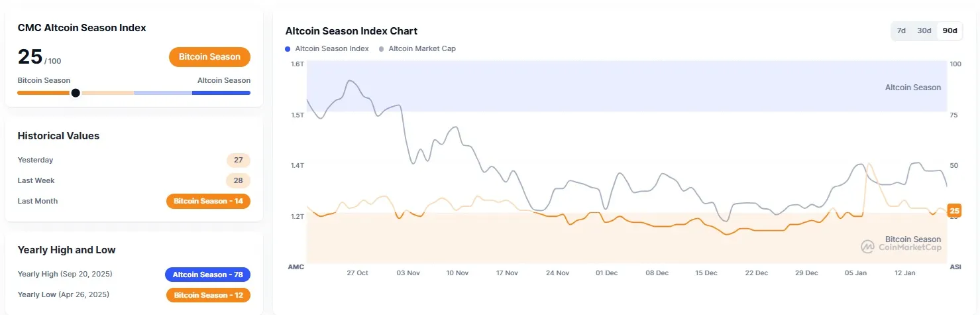Click the Bitcoin Season - 14 badge
This screenshot has width=980, height=315.
click(208, 201)
